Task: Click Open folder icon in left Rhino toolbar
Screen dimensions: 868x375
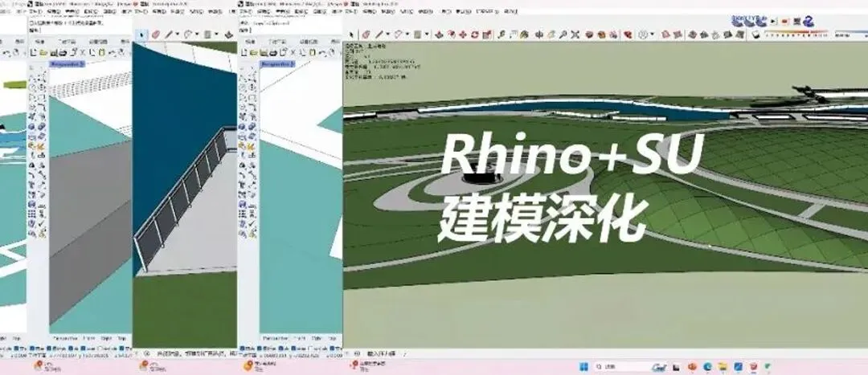Action: click(x=43, y=52)
